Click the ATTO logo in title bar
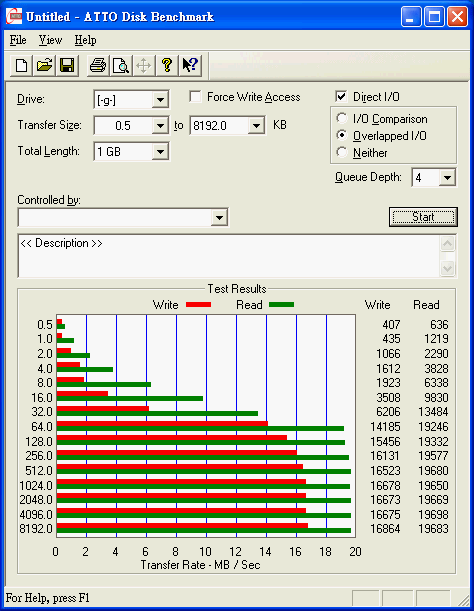Viewport: 474px width, 611px height. pyautogui.click(x=14, y=17)
